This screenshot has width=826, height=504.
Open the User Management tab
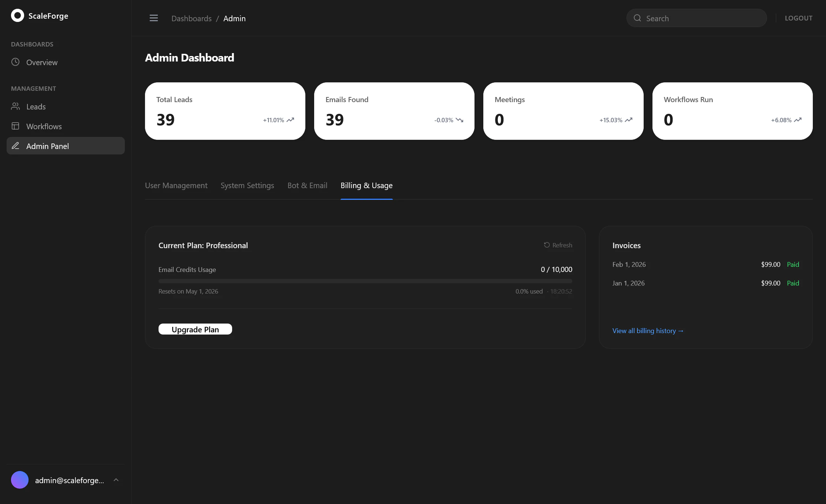coord(176,186)
